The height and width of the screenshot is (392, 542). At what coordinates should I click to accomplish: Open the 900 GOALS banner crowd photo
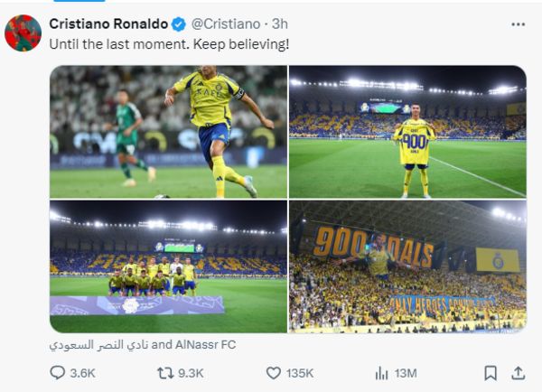[x=407, y=266]
